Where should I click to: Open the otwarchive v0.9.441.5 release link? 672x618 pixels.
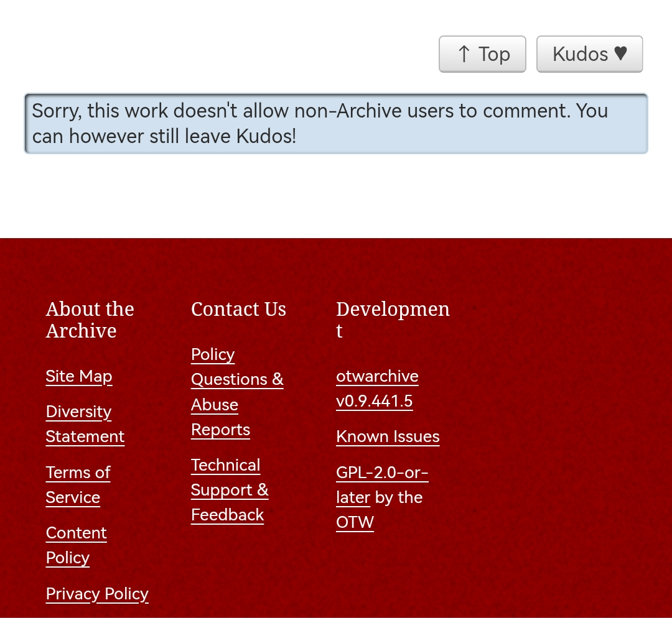376,389
